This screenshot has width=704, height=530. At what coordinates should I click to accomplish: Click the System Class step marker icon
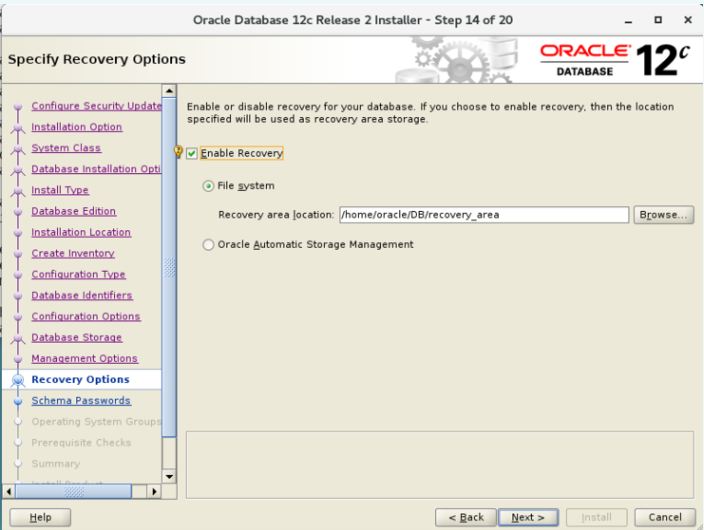[18, 149]
